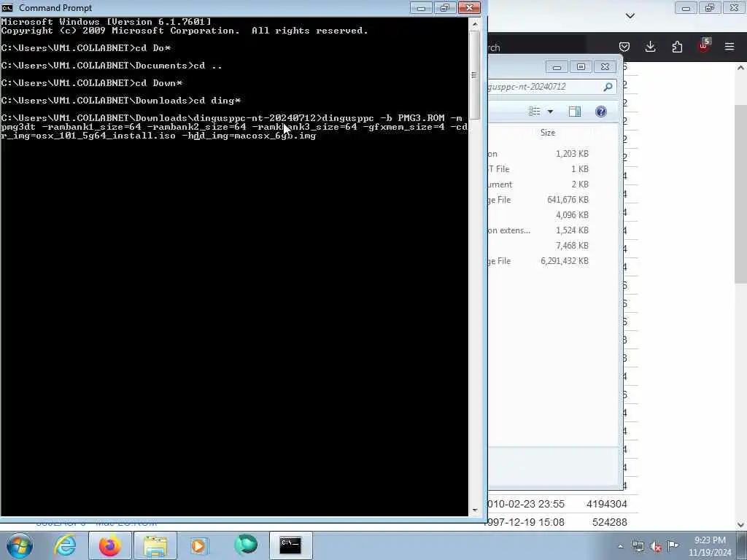Open the Windows Explorer taskbar icon

point(155,545)
